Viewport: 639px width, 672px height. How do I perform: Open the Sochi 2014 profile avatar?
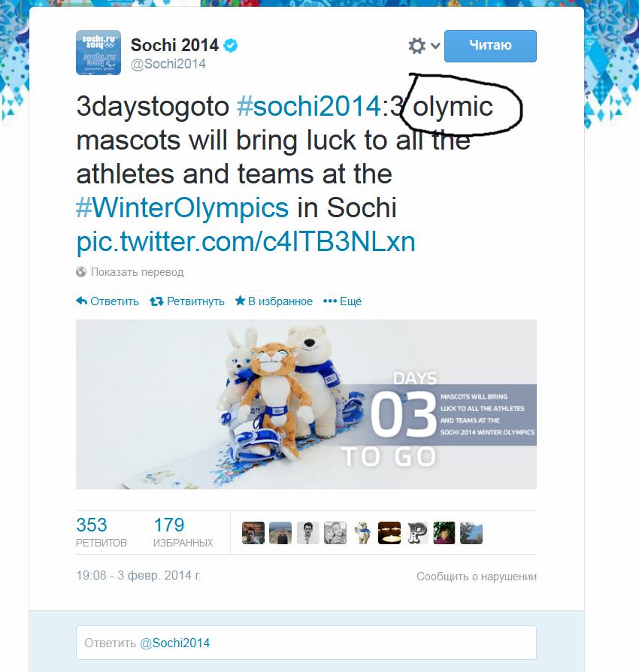(98, 53)
